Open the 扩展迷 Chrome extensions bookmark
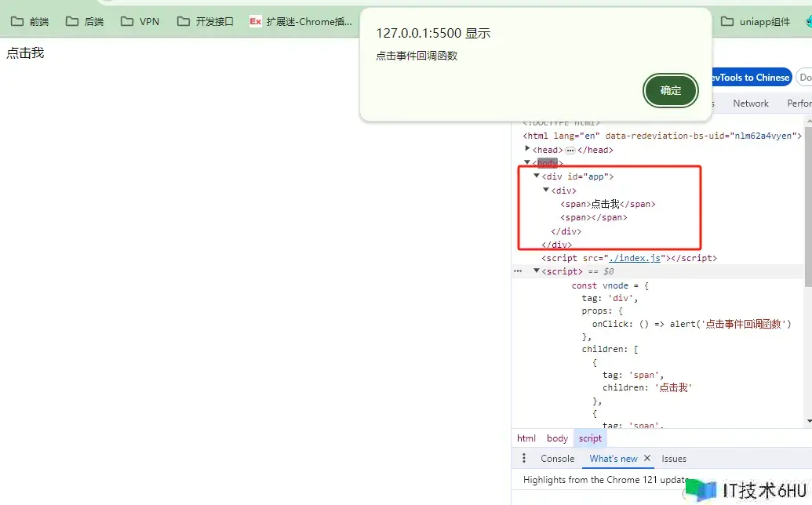The height and width of the screenshot is (505, 812). pyautogui.click(x=300, y=21)
